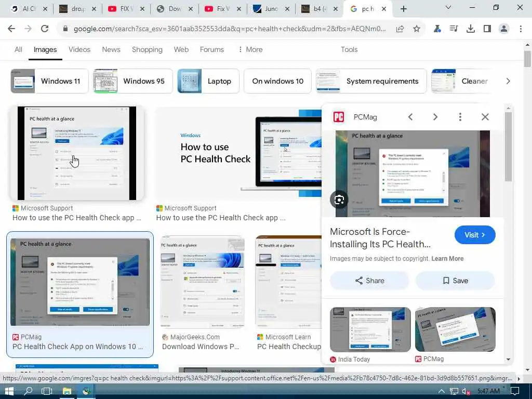Select the Cleaner suggestion chip
The height and width of the screenshot is (399, 532).
click(x=461, y=81)
